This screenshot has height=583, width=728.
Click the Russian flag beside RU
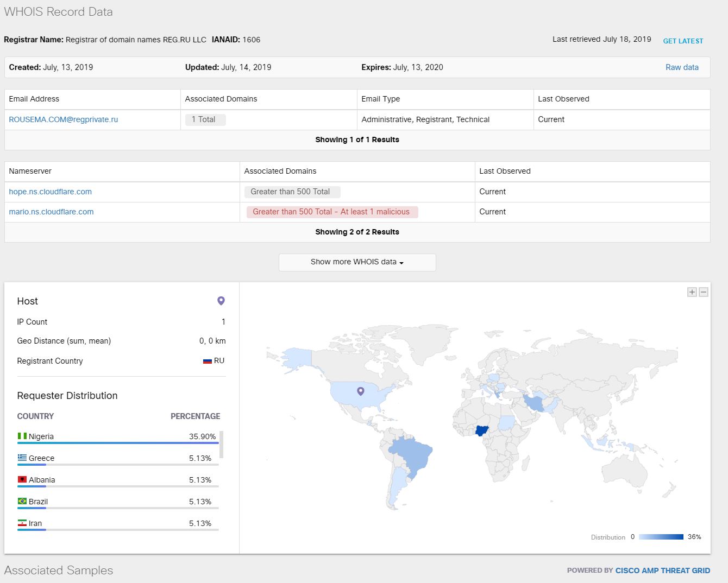tap(207, 361)
